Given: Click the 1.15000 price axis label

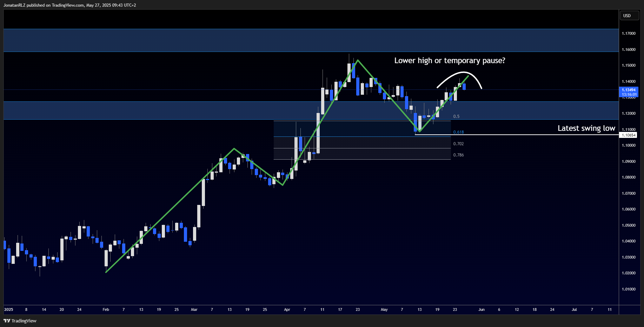Looking at the screenshot, I should click(629, 65).
